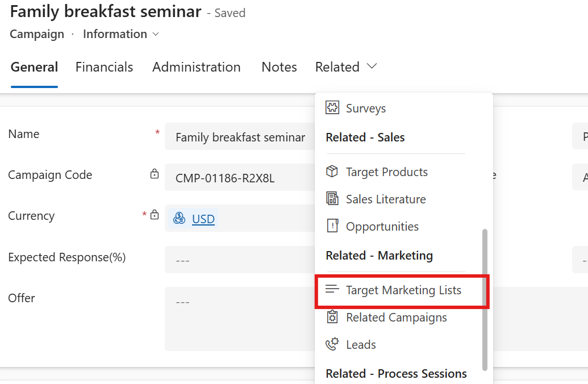Open the USD currency link

pos(203,219)
